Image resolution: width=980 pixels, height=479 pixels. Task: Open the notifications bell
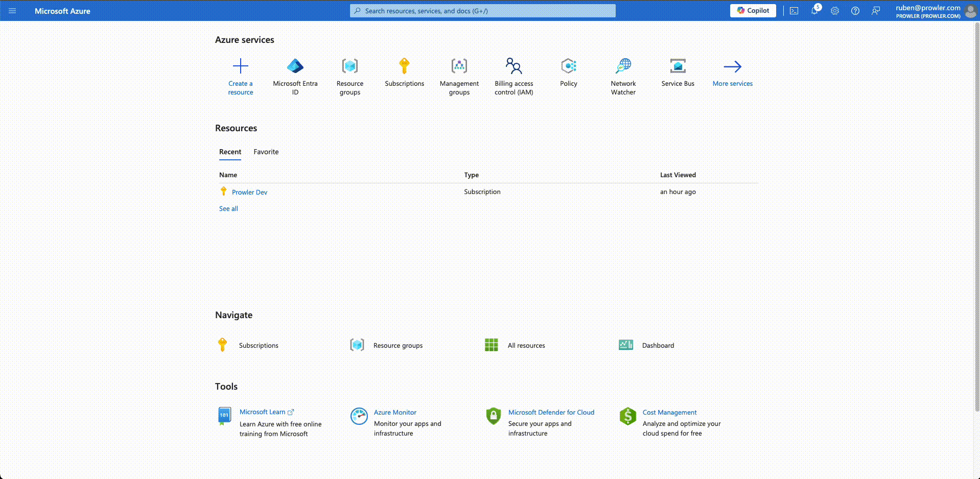814,10
